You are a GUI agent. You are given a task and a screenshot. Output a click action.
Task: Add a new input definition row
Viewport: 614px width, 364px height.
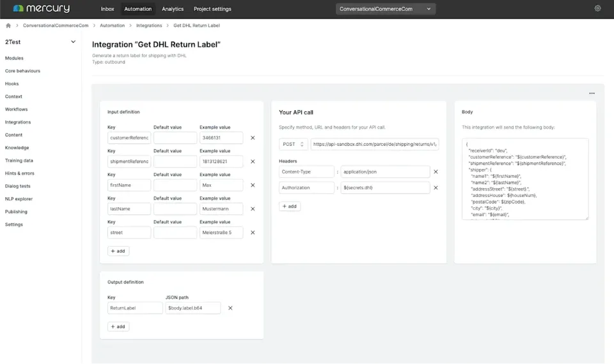118,251
